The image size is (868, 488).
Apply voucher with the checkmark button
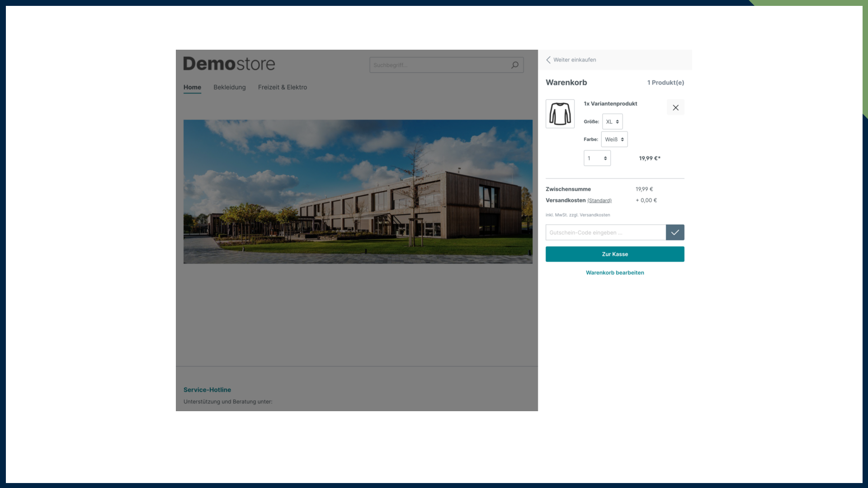pyautogui.click(x=675, y=232)
